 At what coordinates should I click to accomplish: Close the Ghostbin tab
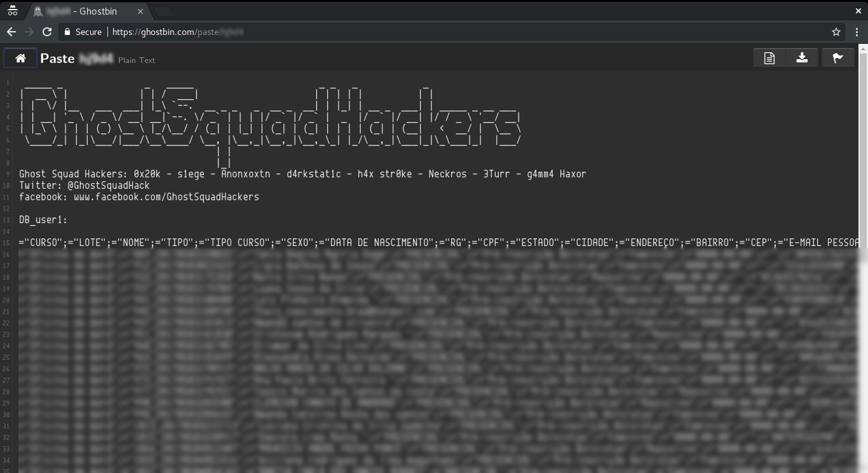pos(140,11)
